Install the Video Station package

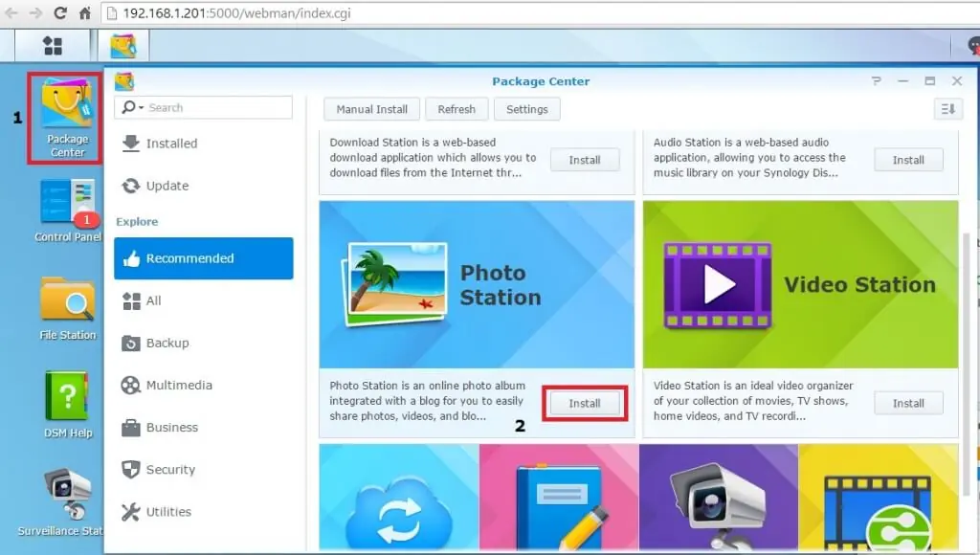pos(908,404)
